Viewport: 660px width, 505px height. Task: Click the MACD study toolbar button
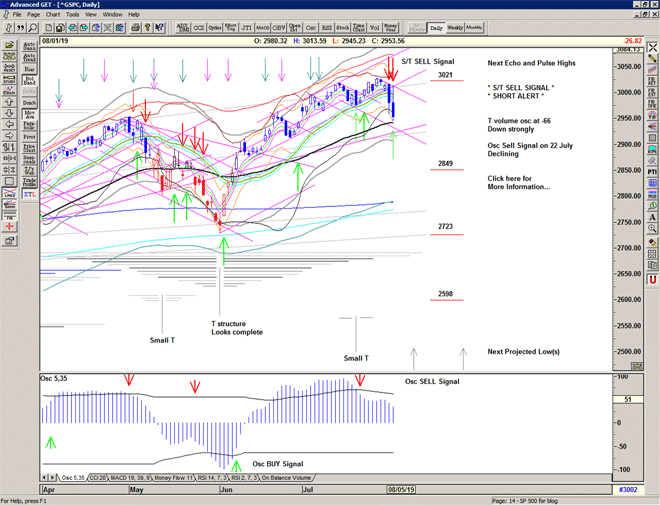pos(263,28)
